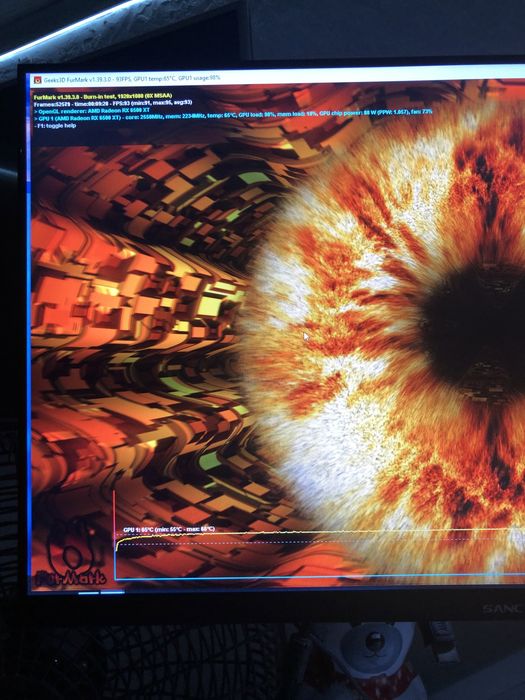The width and height of the screenshot is (525, 700).
Task: Click the first taskbar app indicator below FurMark
Action: click(x=88, y=593)
